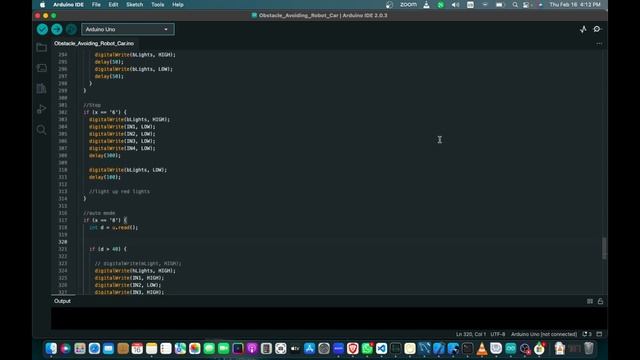Click the battery icon in menu bar
This screenshot has height=360, width=640.
[x=500, y=5]
